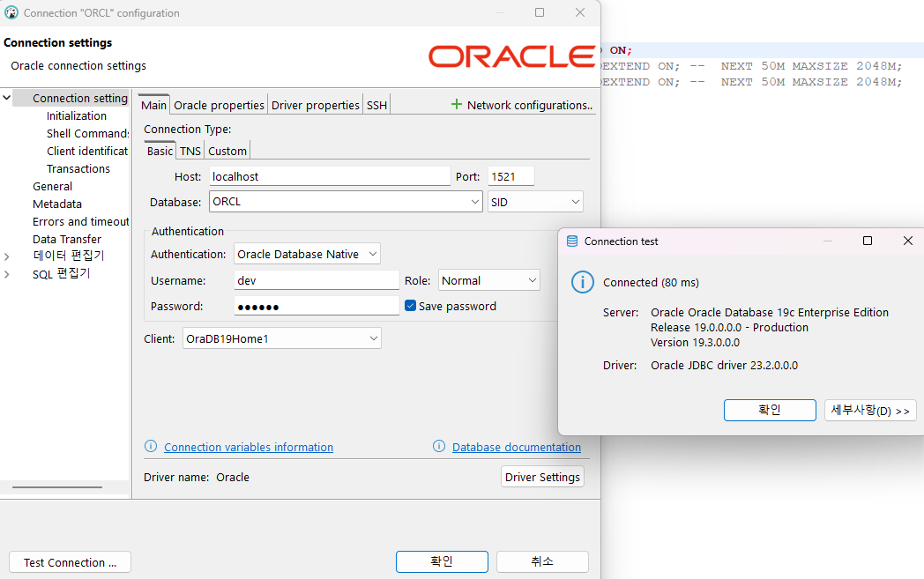Screen dimensions: 924x579
Task: Select the Custom connection type tab
Action: pos(227,151)
